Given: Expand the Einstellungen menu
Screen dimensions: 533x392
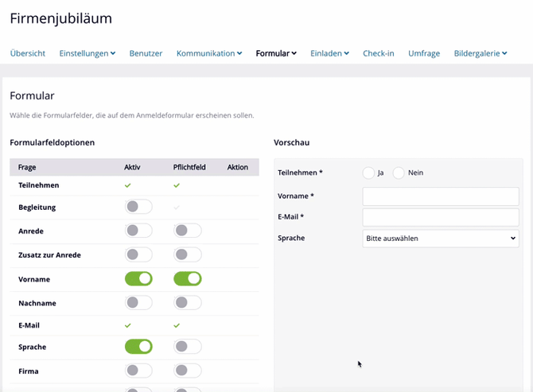Looking at the screenshot, I should tap(87, 53).
